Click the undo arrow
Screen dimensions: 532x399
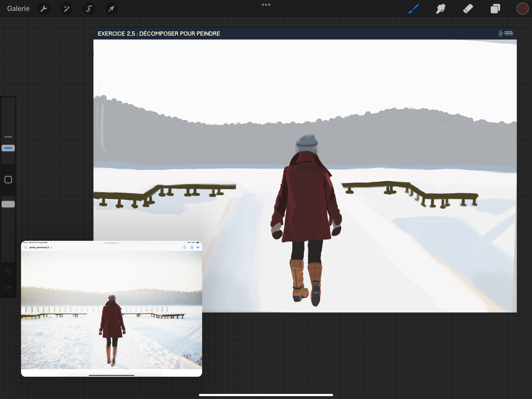tap(8, 272)
